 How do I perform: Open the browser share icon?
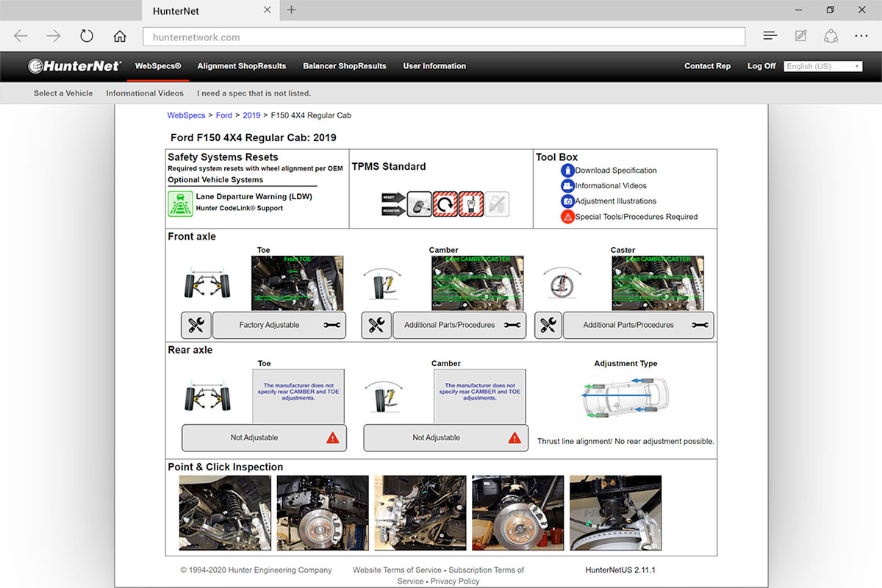coord(831,36)
